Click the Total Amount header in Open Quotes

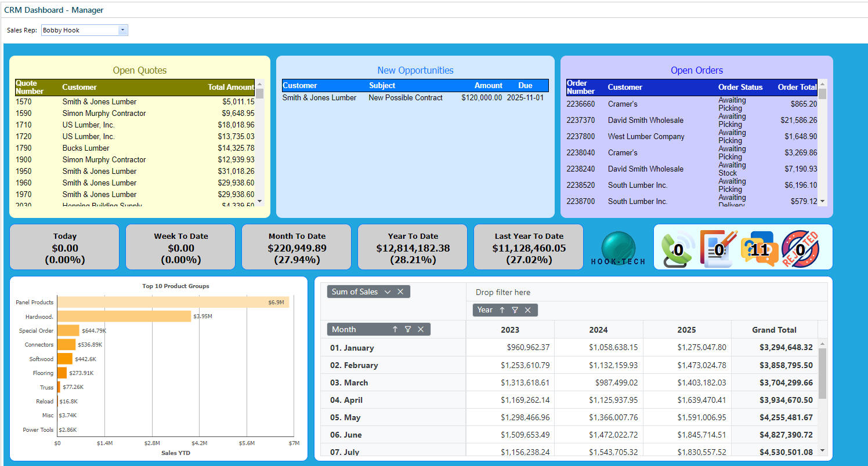[x=231, y=87]
